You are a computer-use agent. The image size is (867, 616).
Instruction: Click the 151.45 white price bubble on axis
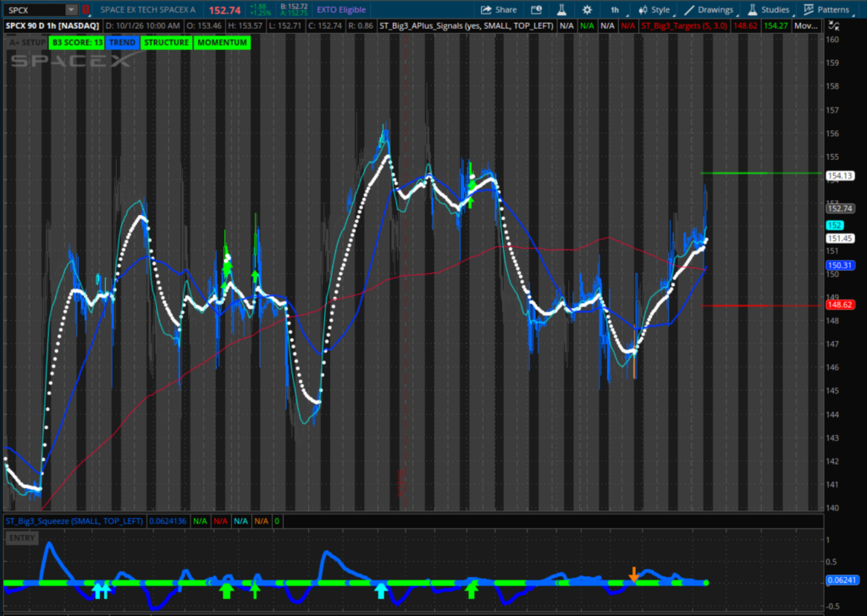point(840,238)
